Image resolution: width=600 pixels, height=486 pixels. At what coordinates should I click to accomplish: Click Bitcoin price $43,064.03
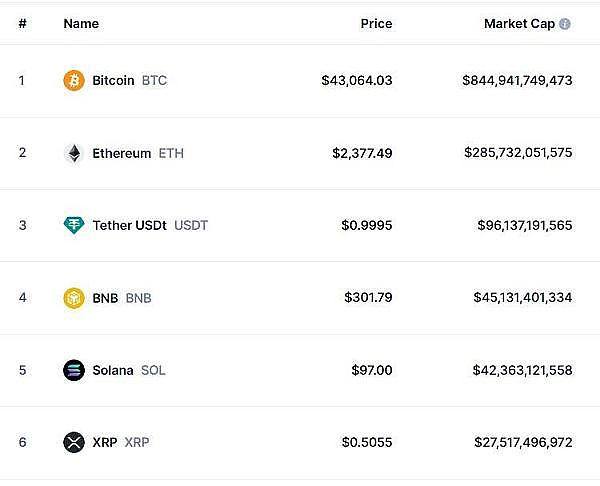pos(357,80)
